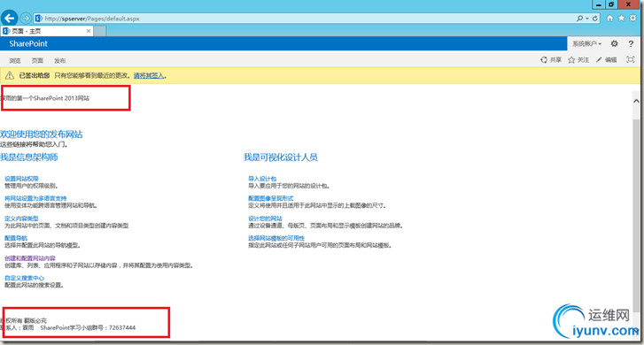
Task: Open the 发布 ribbon tab
Action: click(x=60, y=61)
